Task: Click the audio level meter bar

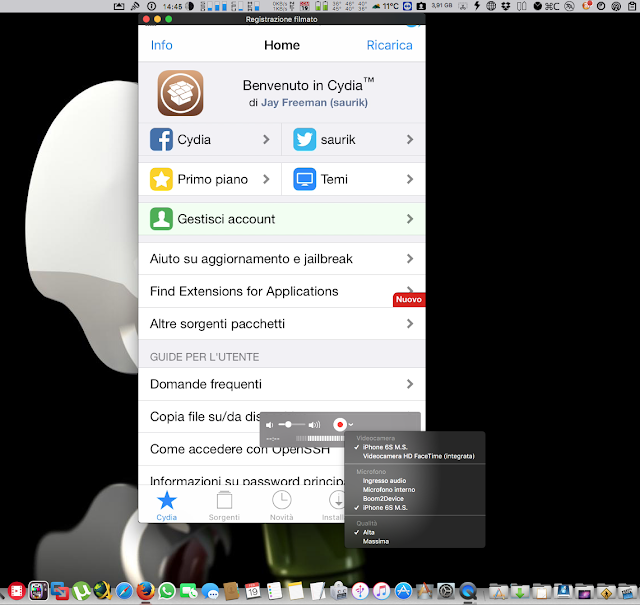Action: (x=320, y=438)
